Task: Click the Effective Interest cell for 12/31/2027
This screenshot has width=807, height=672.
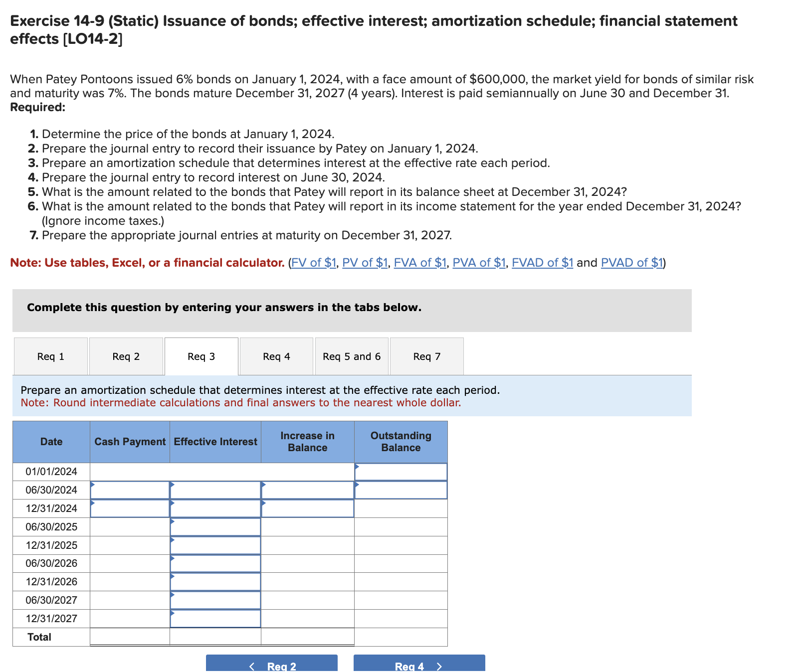Action: tap(215, 618)
